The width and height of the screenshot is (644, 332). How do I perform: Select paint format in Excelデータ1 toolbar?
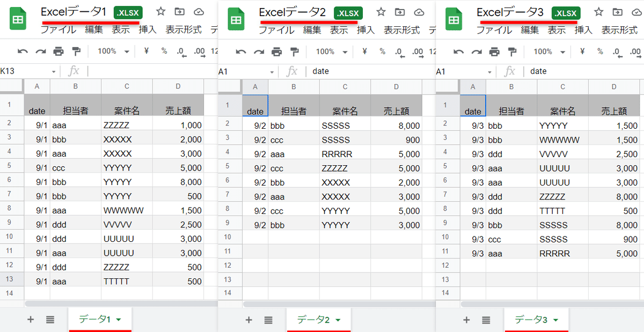[x=76, y=51]
